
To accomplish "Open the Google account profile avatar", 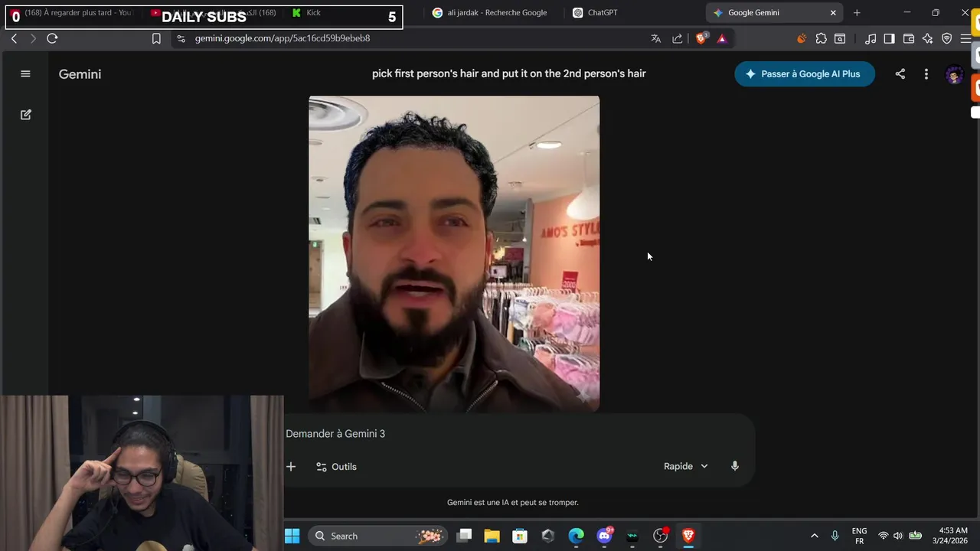I will pyautogui.click(x=954, y=75).
